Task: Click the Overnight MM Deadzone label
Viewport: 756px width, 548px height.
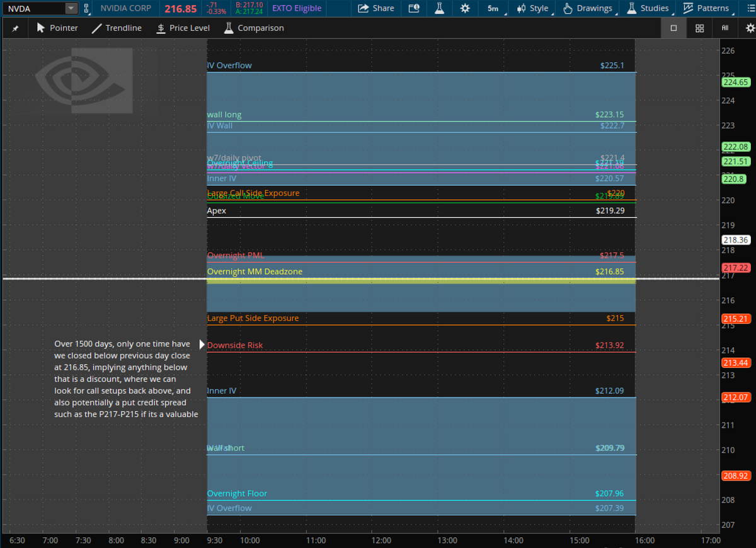Action: (x=255, y=271)
